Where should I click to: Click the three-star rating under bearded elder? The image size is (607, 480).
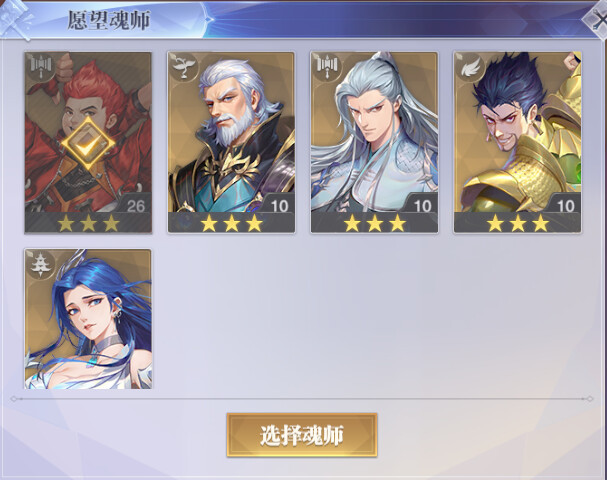tap(231, 223)
